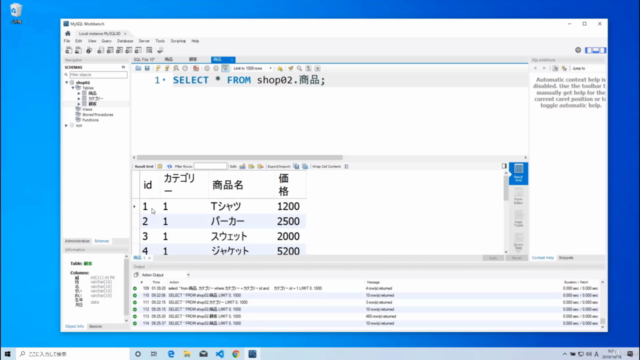Refresh the result set with the reload icon
The image size is (640, 360).
click(169, 167)
